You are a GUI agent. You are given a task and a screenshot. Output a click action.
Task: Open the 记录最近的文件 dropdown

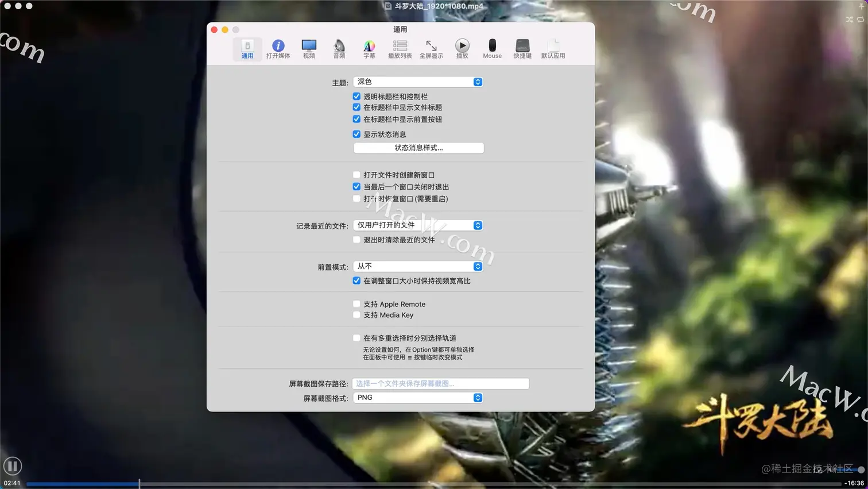tap(418, 225)
